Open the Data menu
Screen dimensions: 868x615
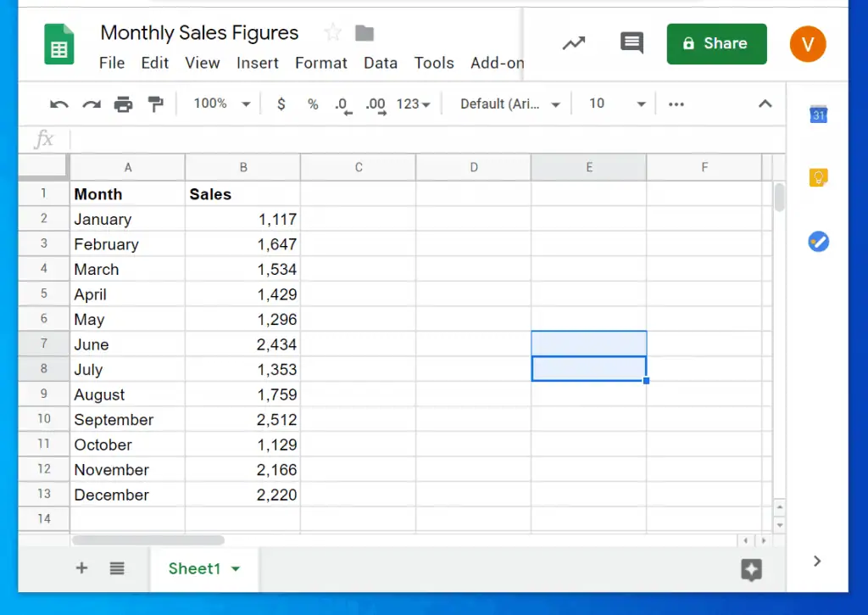pyautogui.click(x=380, y=63)
